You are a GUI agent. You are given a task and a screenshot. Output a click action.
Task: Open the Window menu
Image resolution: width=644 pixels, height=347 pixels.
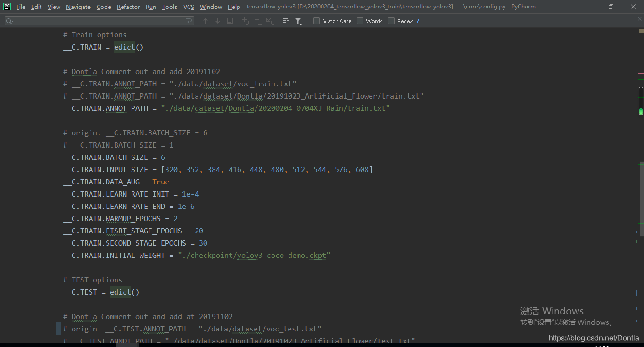click(x=211, y=7)
